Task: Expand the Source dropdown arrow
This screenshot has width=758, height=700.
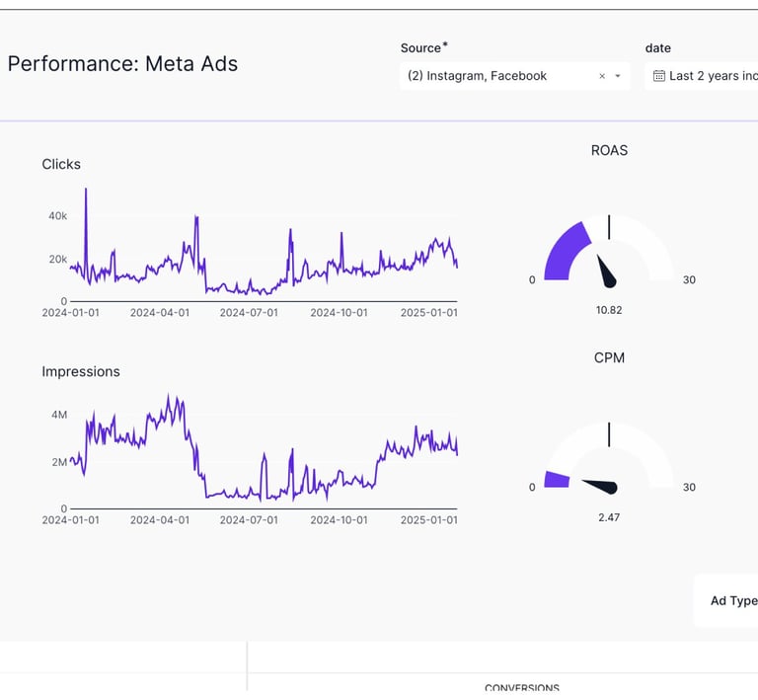Action: tap(618, 76)
